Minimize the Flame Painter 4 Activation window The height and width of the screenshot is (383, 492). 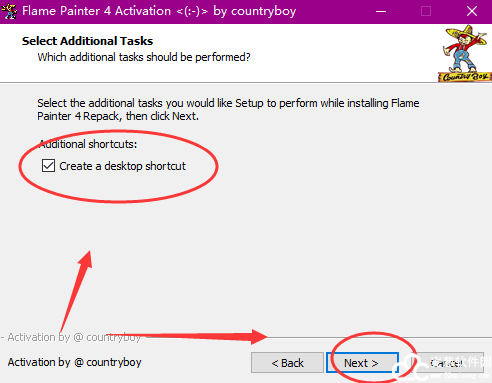point(381,11)
